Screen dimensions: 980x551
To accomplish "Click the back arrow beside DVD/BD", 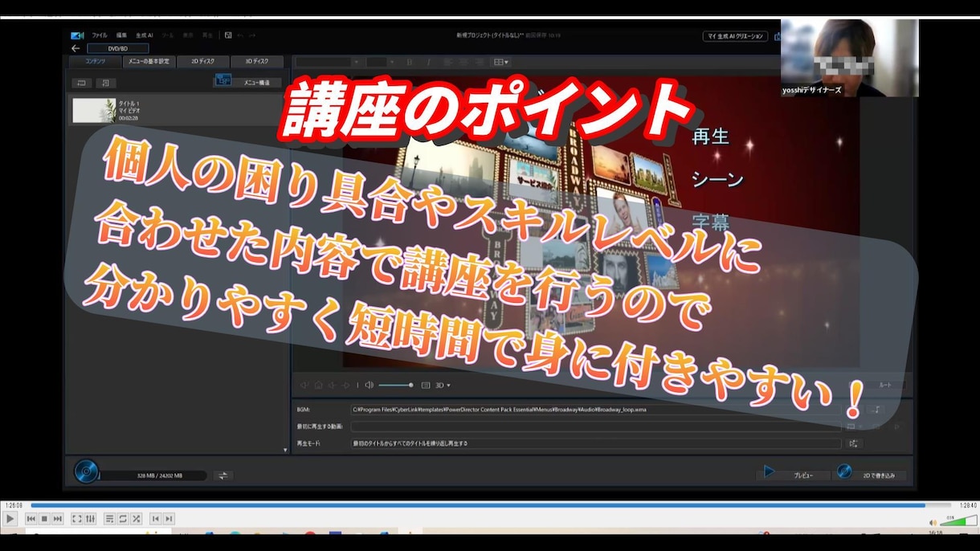I will pyautogui.click(x=76, y=48).
